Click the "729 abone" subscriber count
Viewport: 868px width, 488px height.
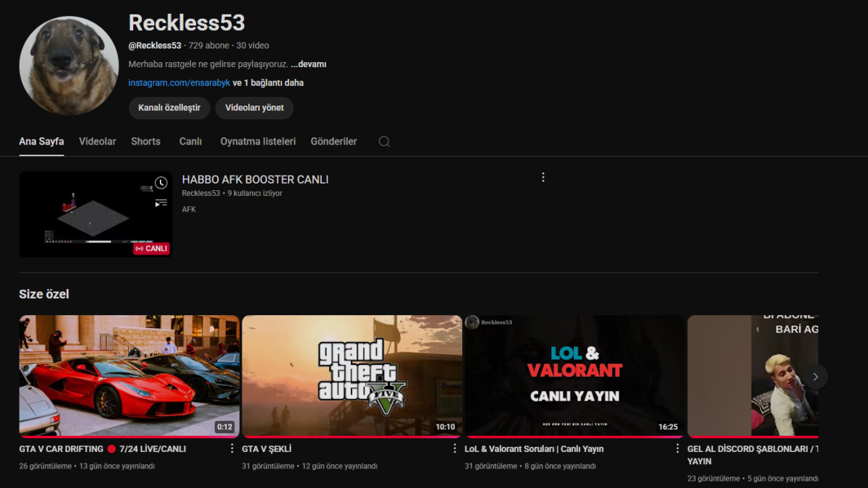[209, 46]
